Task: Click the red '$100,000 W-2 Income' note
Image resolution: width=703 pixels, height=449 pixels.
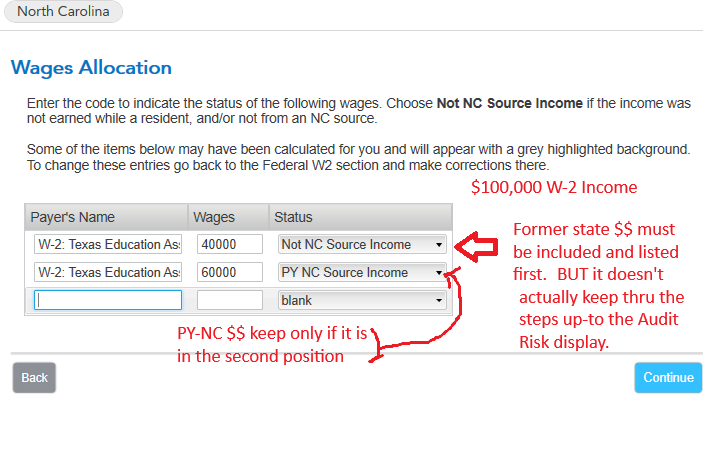Action: click(554, 187)
